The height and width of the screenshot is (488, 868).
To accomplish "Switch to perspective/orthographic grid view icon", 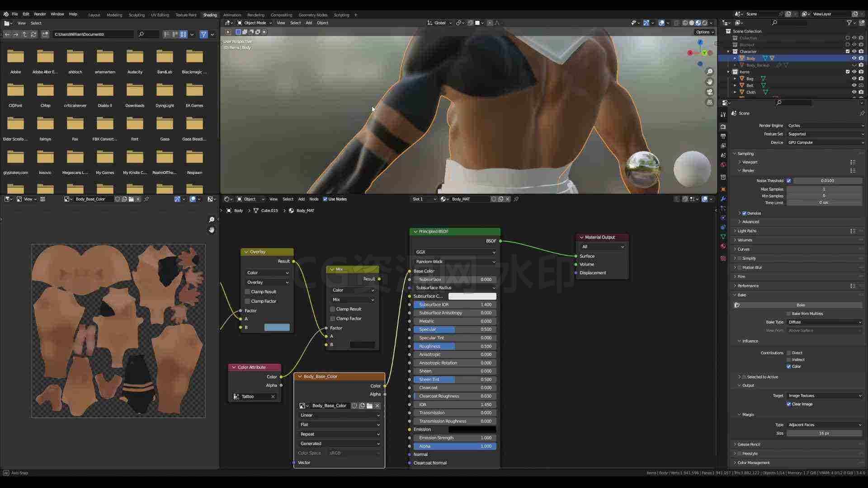I will pos(709,103).
